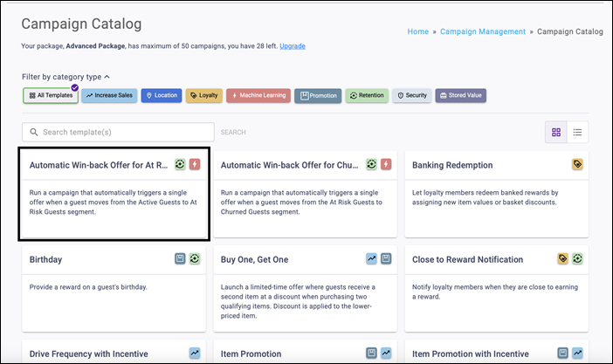Click the Increase Sales icon on Drive Frequency with Incentive

coord(195,354)
